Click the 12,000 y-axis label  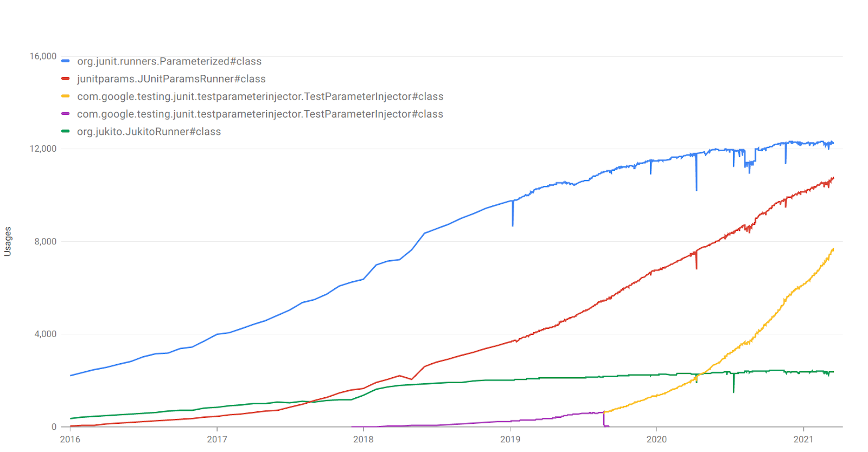click(x=43, y=148)
